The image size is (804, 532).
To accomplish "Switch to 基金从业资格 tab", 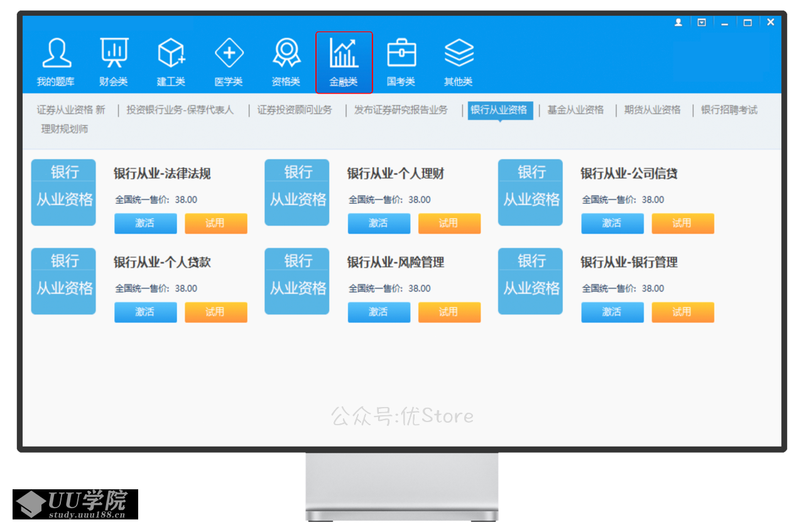I will 575,110.
